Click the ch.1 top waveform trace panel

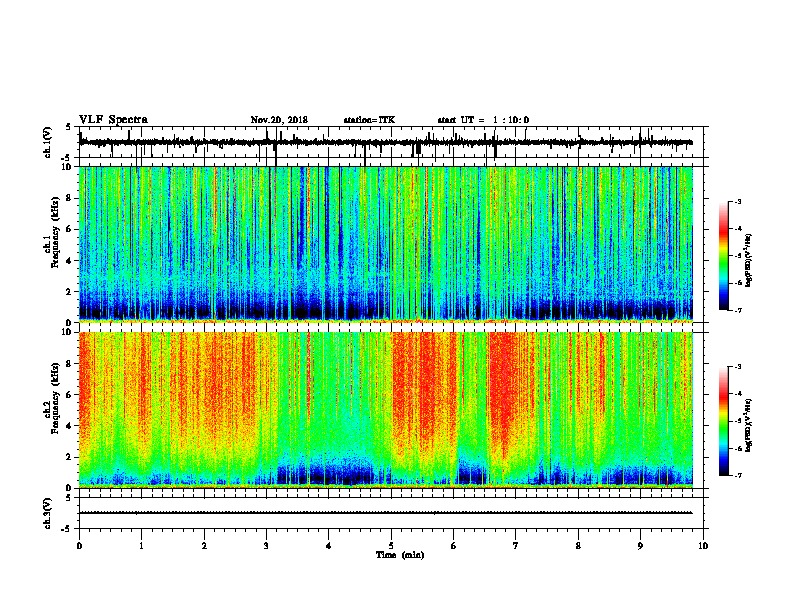[393, 142]
